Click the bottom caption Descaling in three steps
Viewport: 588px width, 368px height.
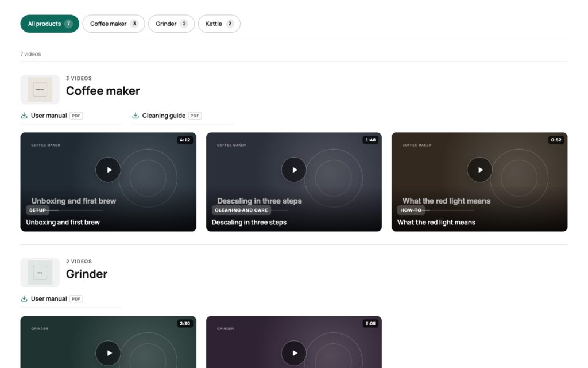(249, 223)
